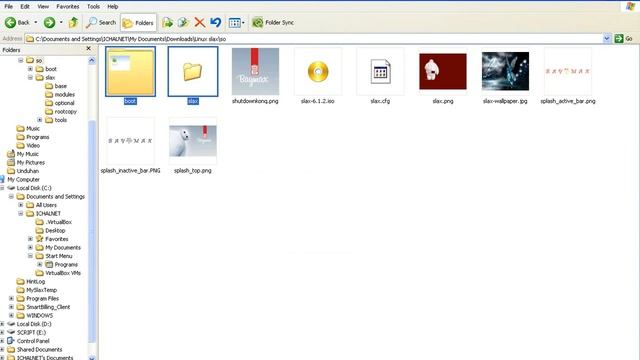This screenshot has width=640, height=360.
Task: Click the green Forward arrow
Action: tap(49, 22)
